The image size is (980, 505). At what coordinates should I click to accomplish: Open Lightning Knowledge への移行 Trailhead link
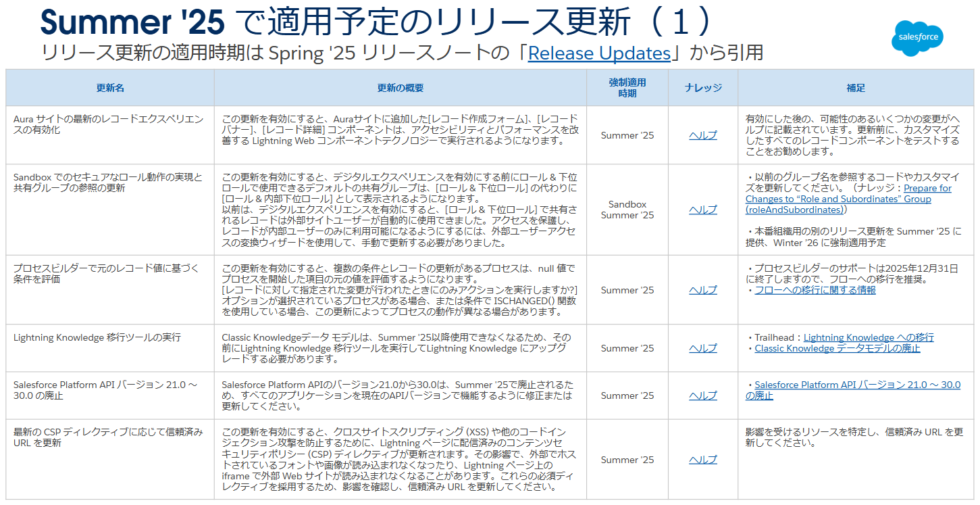869,337
